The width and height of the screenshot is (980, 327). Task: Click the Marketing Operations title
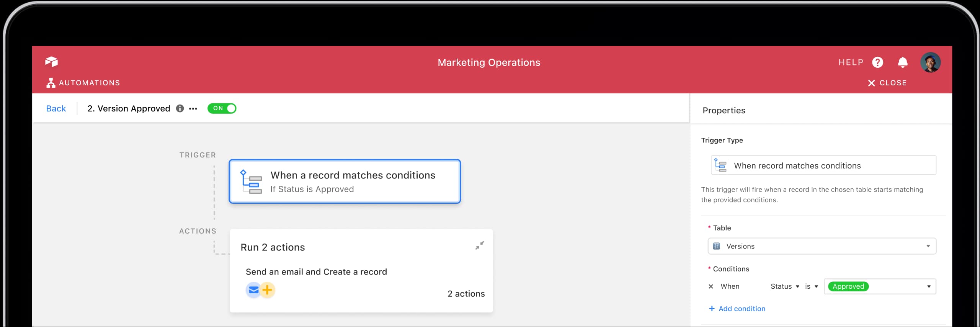(489, 62)
